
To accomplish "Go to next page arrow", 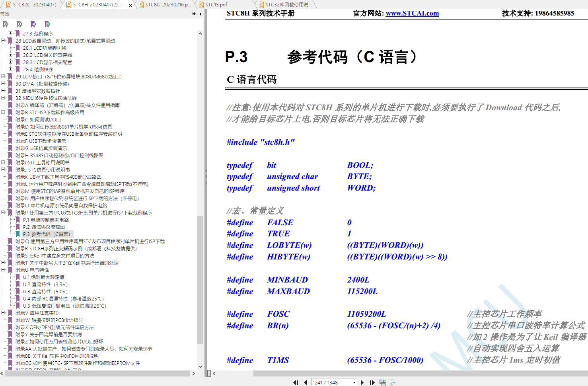I will pos(362,382).
